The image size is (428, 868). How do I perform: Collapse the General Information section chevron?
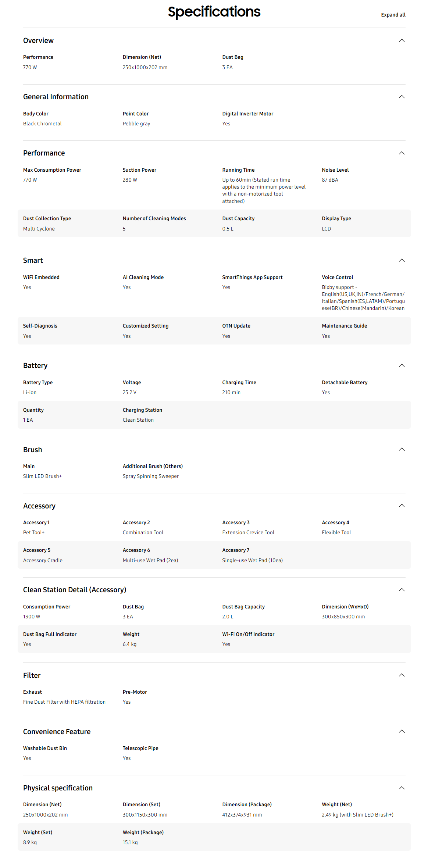(x=402, y=97)
